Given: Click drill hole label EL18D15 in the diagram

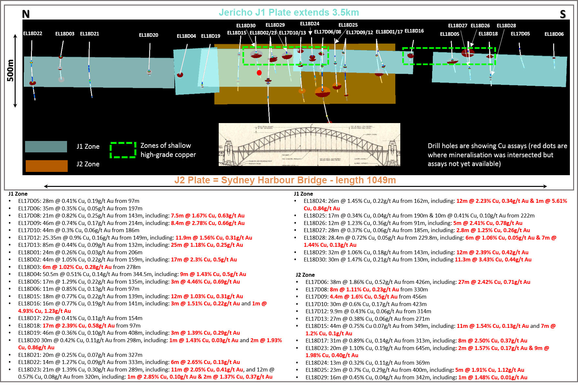Looking at the screenshot, I should [237, 33].
